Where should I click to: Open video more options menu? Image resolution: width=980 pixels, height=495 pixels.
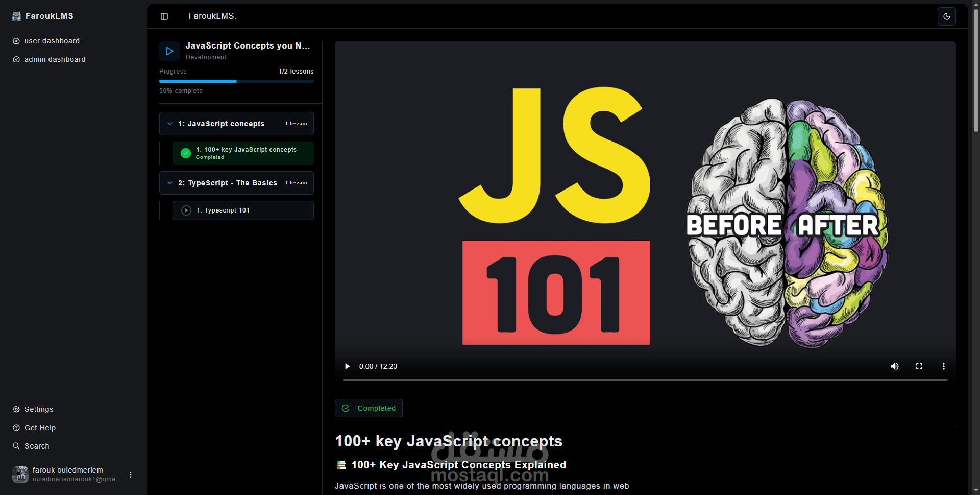click(x=943, y=366)
